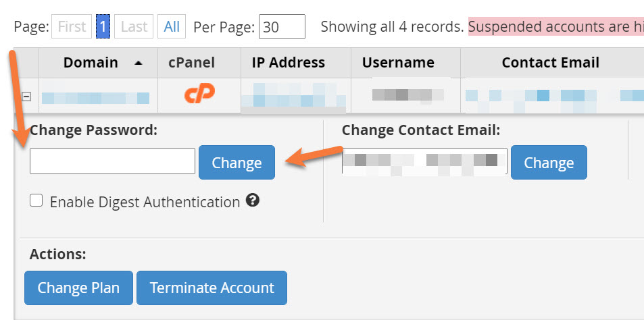Open cPanel via the orange cP icon
This screenshot has height=320, width=644.
coord(199,93)
